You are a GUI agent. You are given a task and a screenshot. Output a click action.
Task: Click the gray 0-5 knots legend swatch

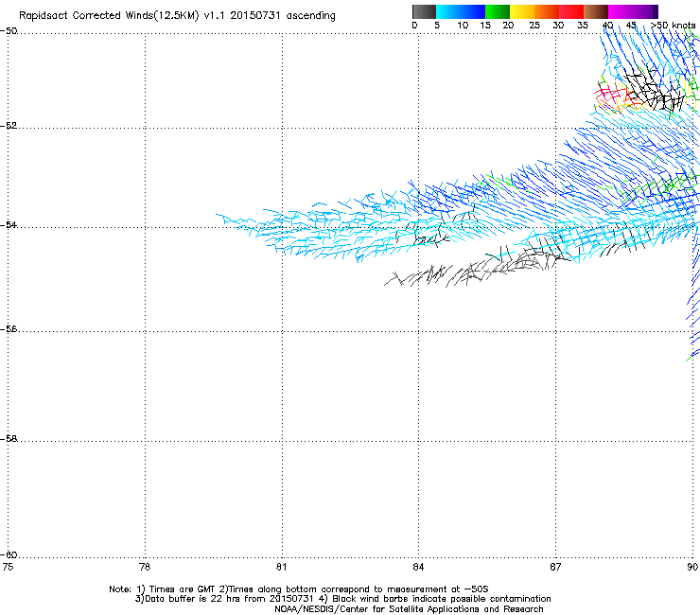424,11
